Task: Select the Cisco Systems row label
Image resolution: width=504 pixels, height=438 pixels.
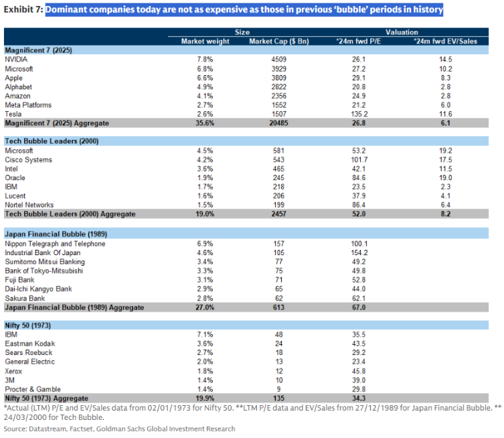Action: click(x=28, y=159)
